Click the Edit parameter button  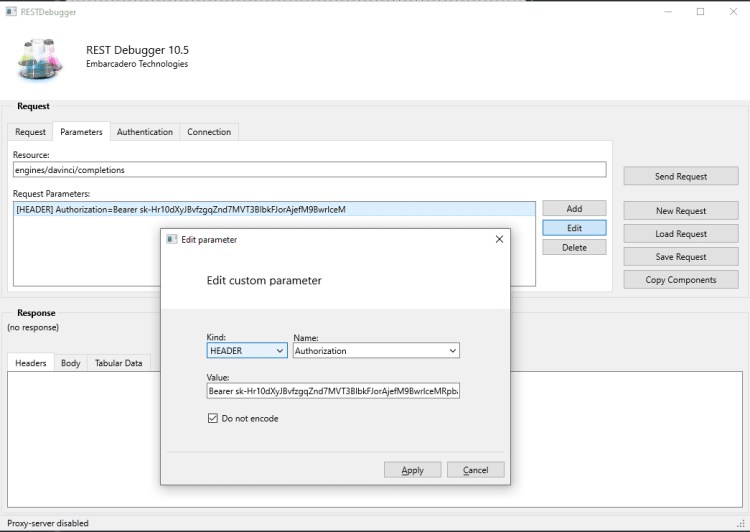point(574,228)
